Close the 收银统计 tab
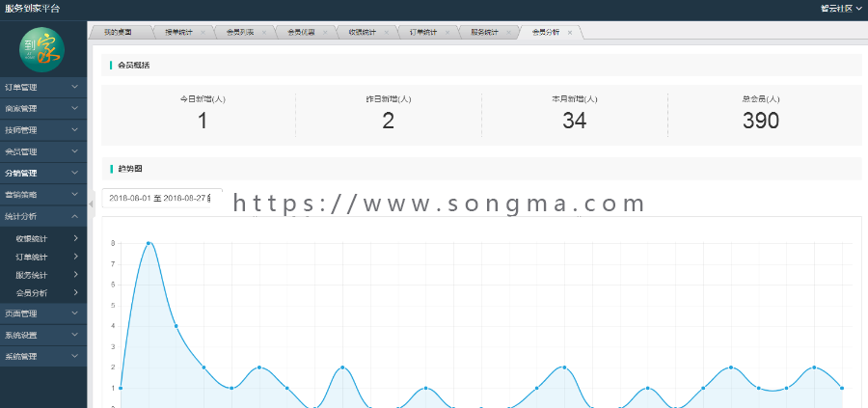This screenshot has height=408, width=868. (x=386, y=33)
